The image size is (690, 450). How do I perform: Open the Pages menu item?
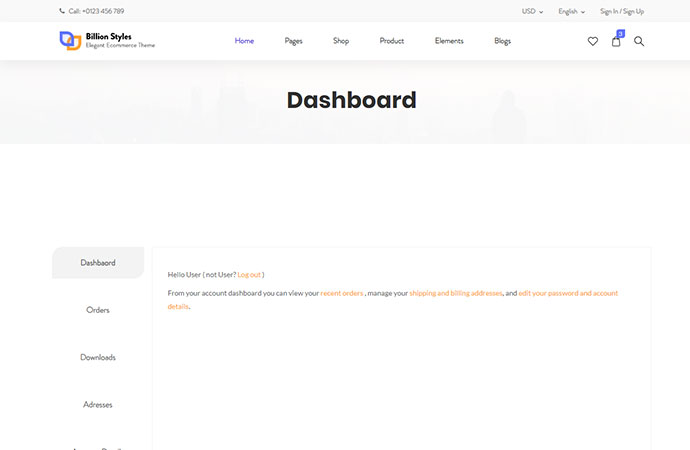click(293, 41)
